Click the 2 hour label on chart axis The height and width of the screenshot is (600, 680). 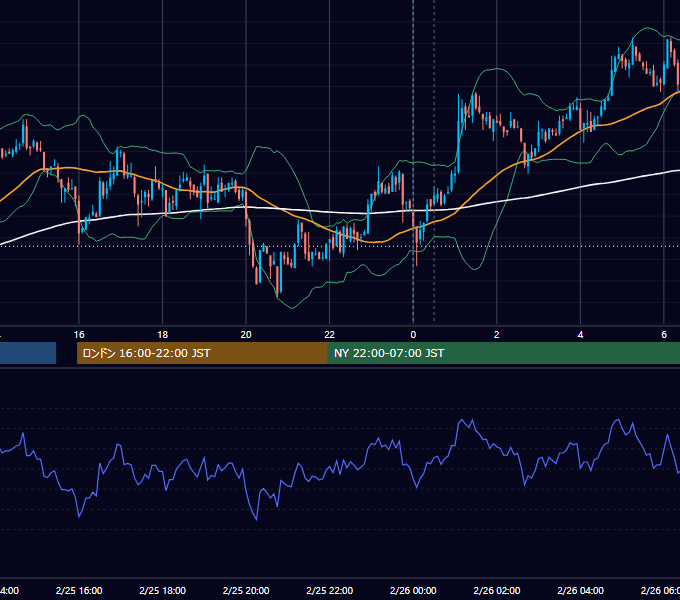coord(497,335)
